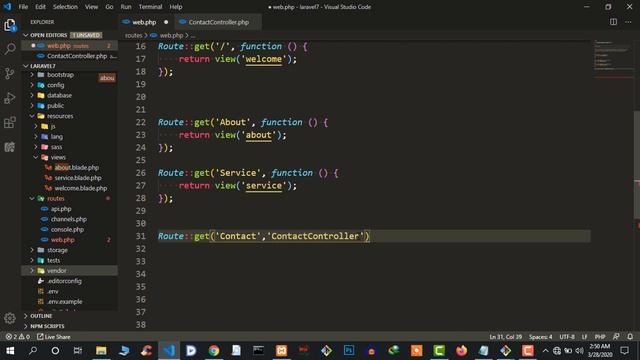Open the File menu
This screenshot has width=640, height=360.
(23, 7)
